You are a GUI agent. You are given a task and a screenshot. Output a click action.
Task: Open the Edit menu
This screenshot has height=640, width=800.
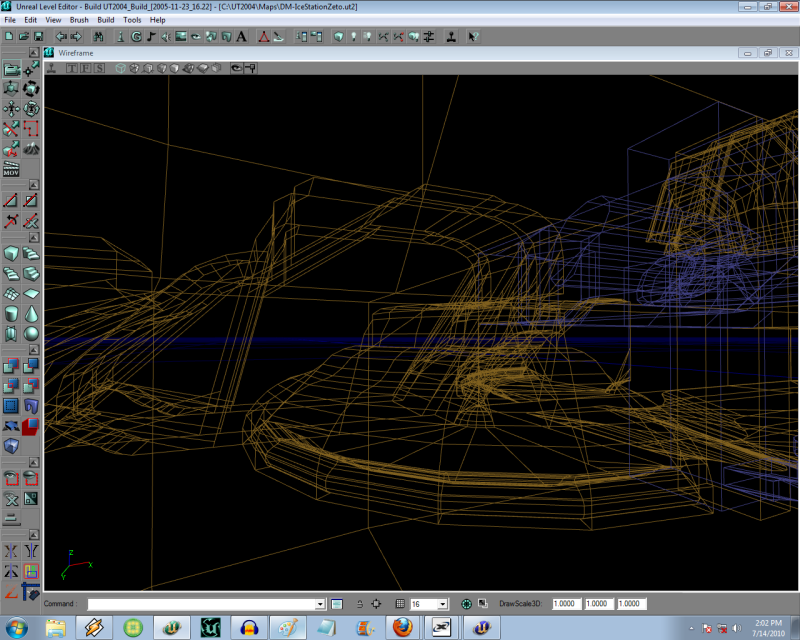(x=31, y=20)
